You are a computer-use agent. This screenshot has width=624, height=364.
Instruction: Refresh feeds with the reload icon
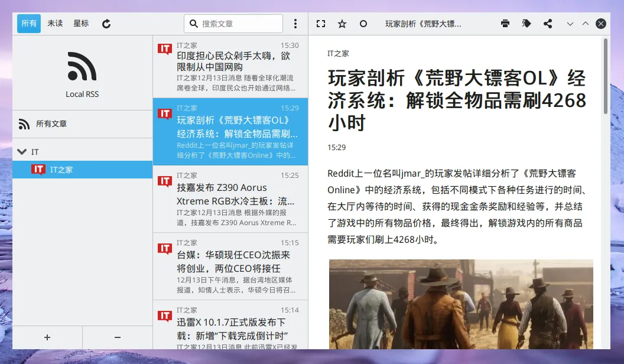(106, 24)
